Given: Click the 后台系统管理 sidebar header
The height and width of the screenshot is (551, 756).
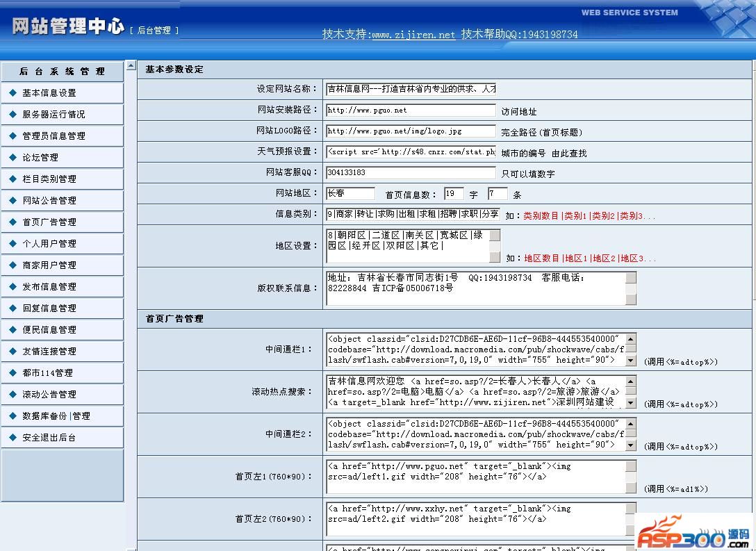Looking at the screenshot, I should (x=63, y=72).
